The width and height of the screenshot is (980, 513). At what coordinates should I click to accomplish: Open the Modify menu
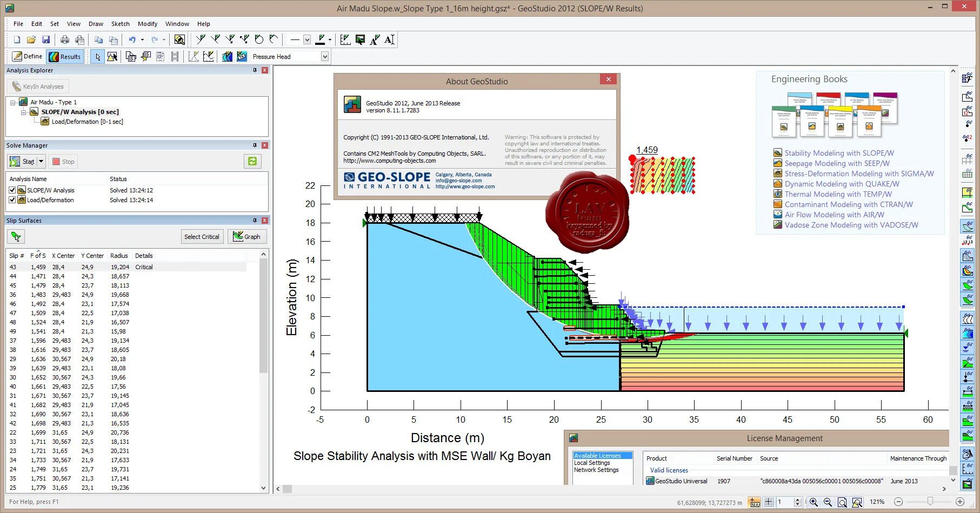(148, 24)
